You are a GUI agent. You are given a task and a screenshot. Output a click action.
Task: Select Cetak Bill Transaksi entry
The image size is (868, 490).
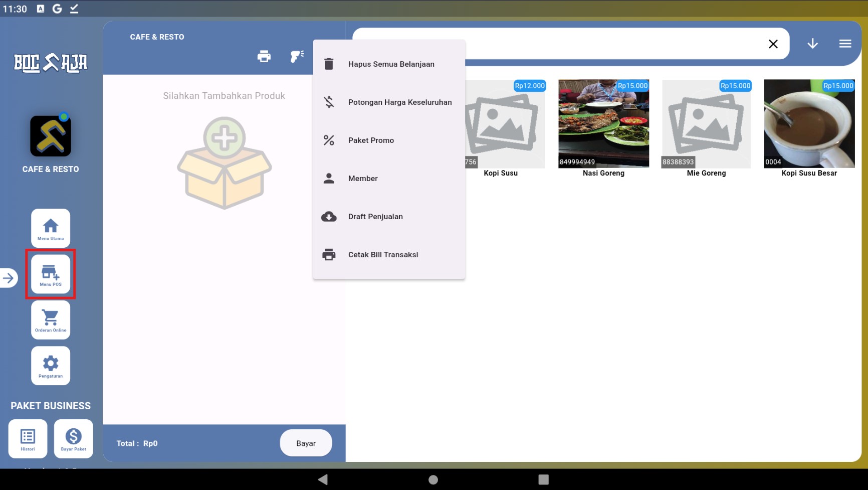pos(389,255)
